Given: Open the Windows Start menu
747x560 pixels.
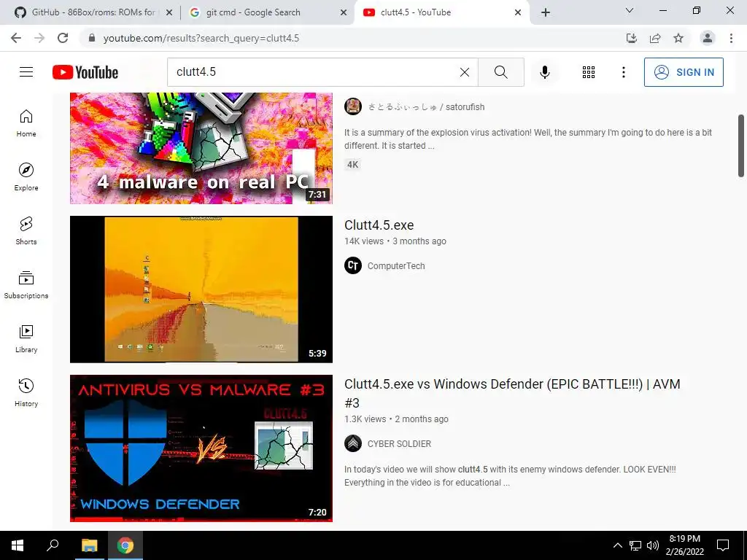Looking at the screenshot, I should (18, 545).
